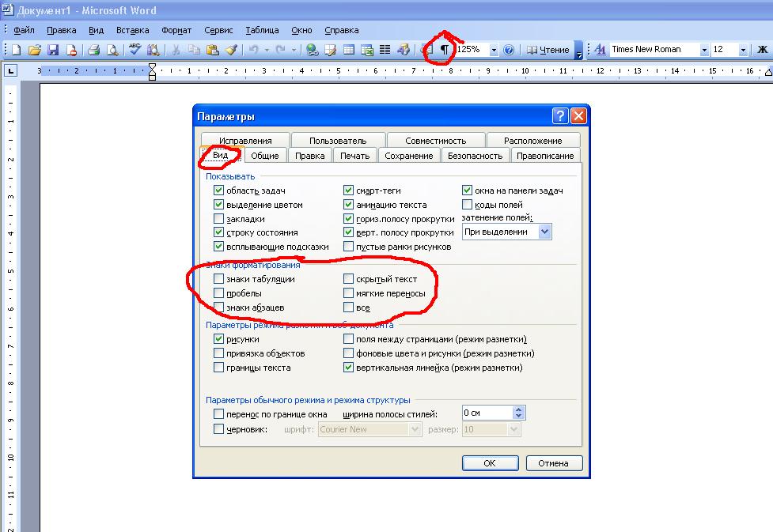Click the Redo arrow icon
The height and width of the screenshot is (532, 773).
[x=281, y=50]
